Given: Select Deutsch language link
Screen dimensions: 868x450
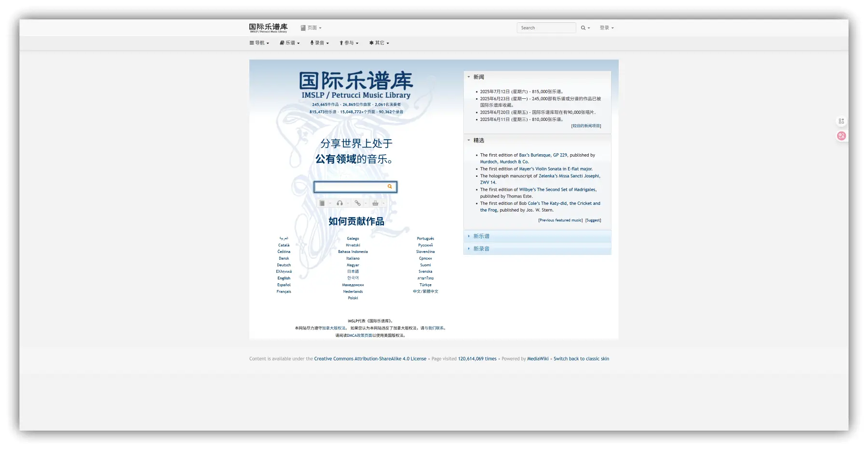Looking at the screenshot, I should (284, 265).
